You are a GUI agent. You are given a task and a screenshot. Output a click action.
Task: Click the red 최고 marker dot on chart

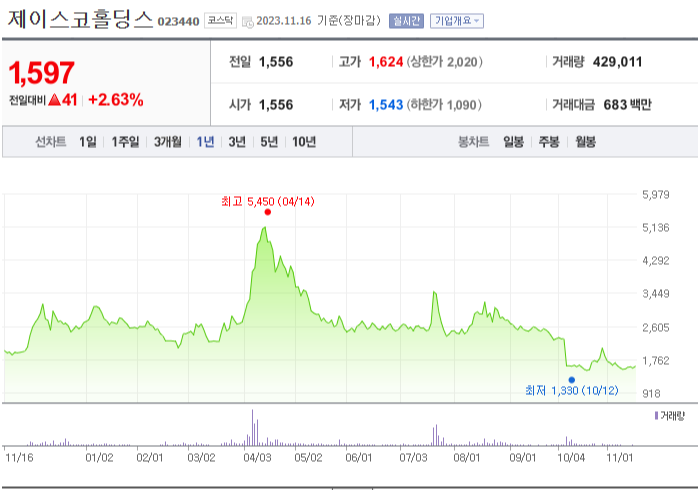coord(268,212)
